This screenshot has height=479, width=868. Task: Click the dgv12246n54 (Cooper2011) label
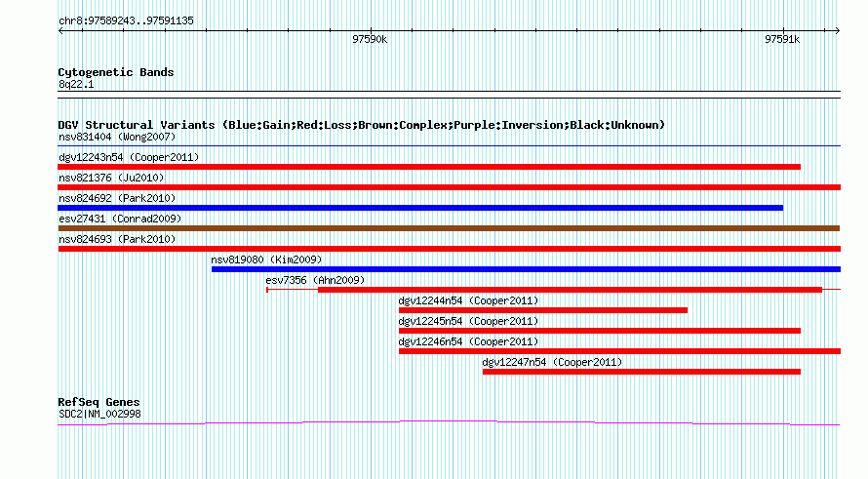[468, 341]
